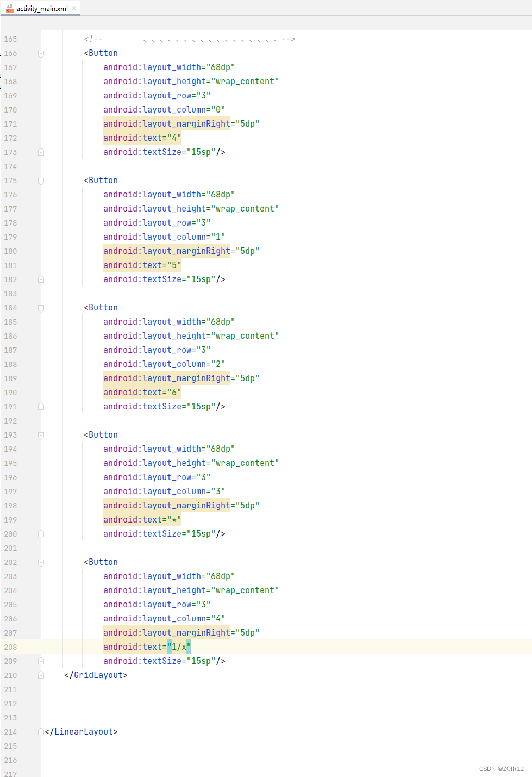Click the layout_marginRight attribute on line 171
The height and width of the screenshot is (777, 532).
[181, 124]
